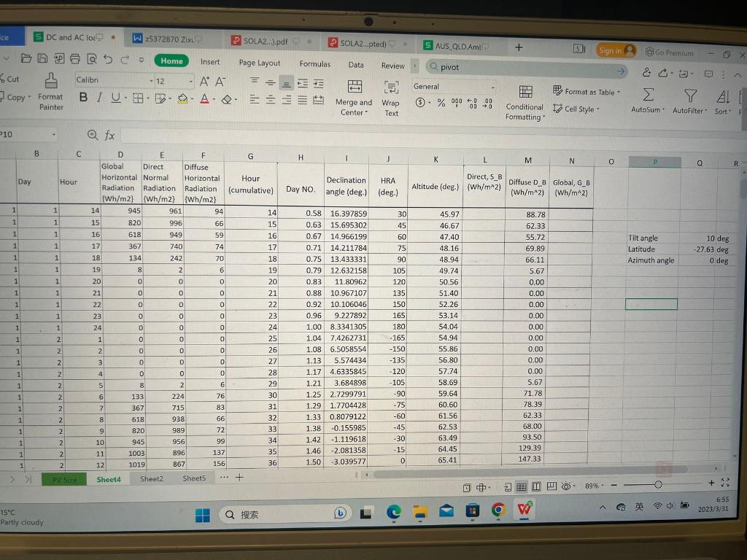747x560 pixels.
Task: Click the Undo arrow in quick access toolbar
Action: click(108, 59)
